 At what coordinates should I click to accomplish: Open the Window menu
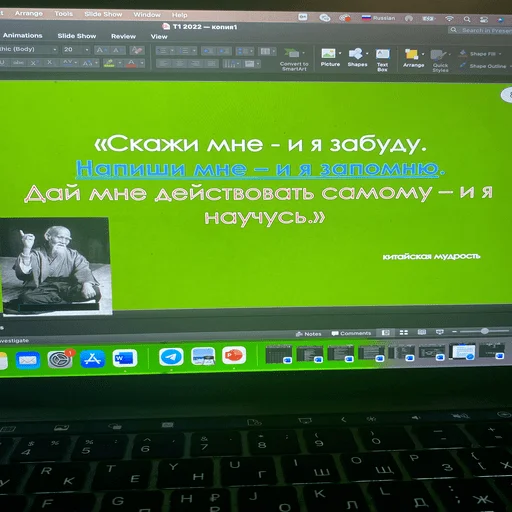(x=147, y=15)
